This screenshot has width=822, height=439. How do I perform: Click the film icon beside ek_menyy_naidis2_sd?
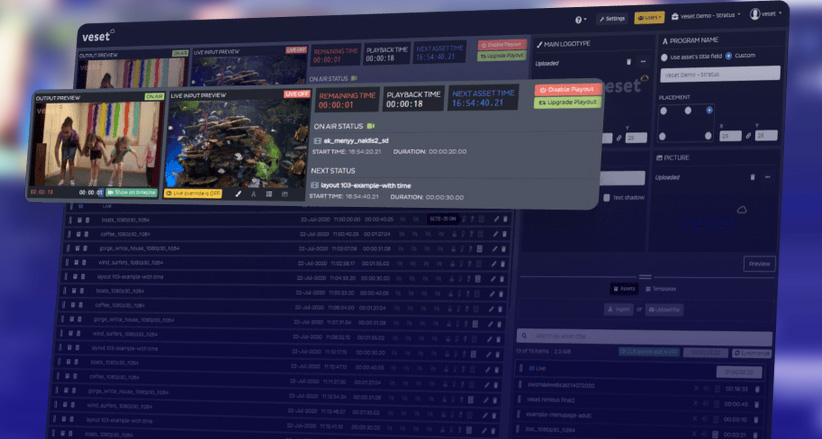(x=316, y=141)
